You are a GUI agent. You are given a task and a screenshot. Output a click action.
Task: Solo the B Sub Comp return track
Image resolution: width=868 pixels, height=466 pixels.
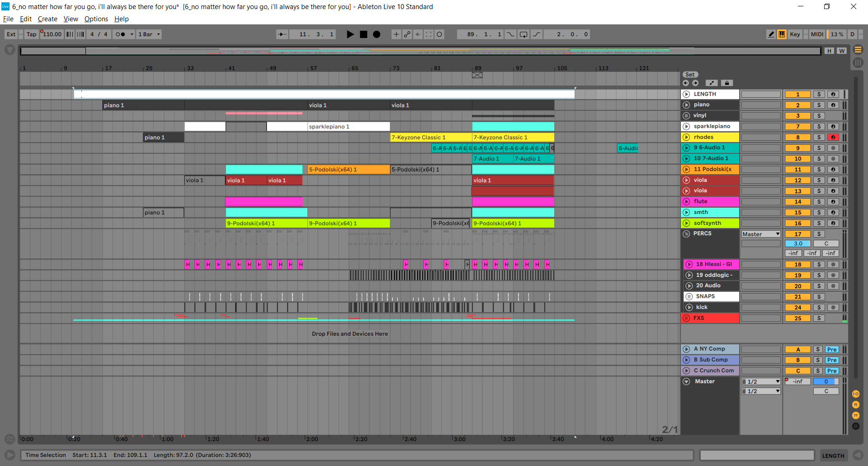(818, 360)
